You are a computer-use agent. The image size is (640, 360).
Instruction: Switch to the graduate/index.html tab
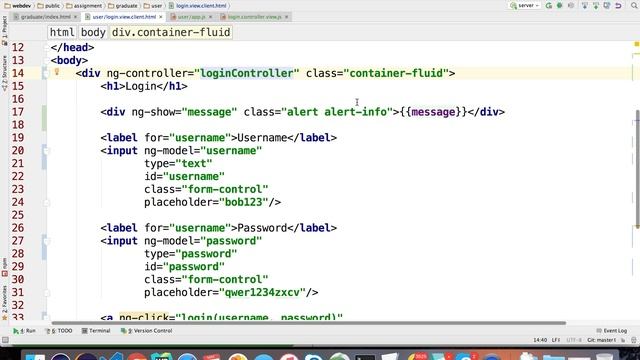45,17
